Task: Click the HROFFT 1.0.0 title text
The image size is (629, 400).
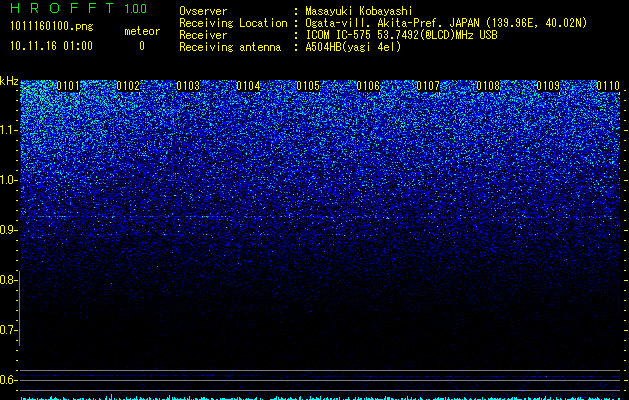Action: [79, 8]
